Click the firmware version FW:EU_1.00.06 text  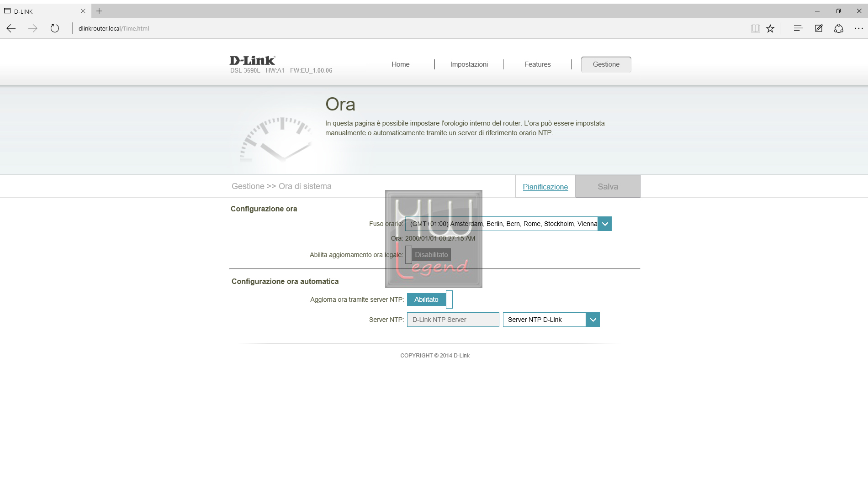311,70
